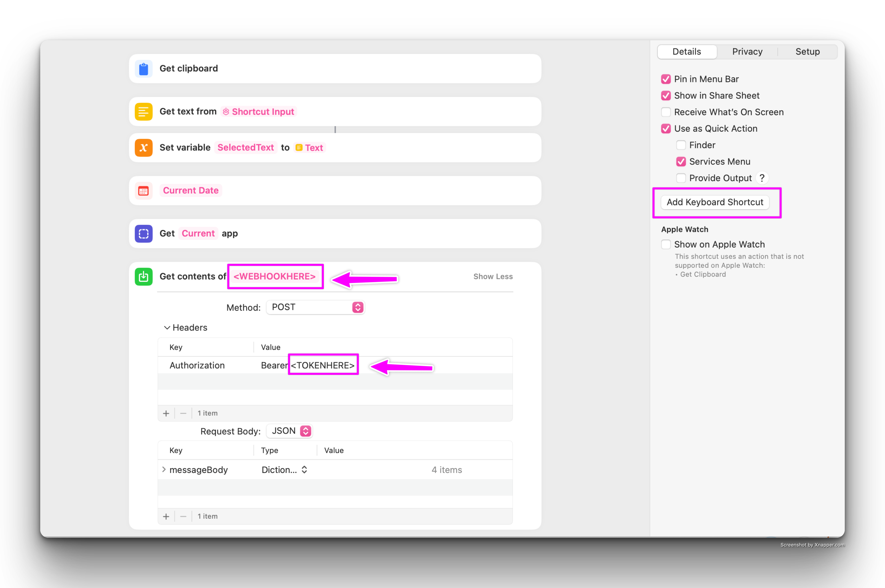This screenshot has width=885, height=588.
Task: Open the Setup tab
Action: tap(807, 52)
